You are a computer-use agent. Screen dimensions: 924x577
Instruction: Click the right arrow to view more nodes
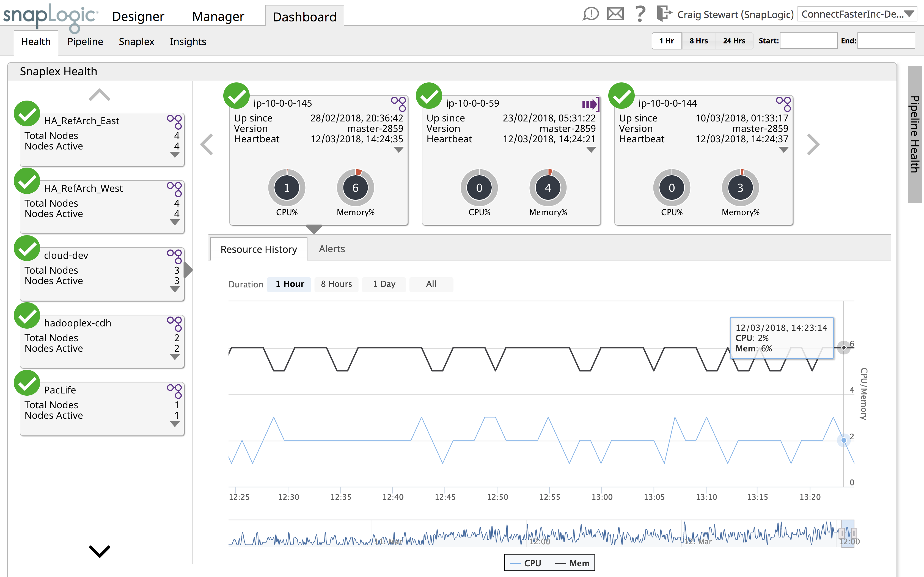[814, 144]
